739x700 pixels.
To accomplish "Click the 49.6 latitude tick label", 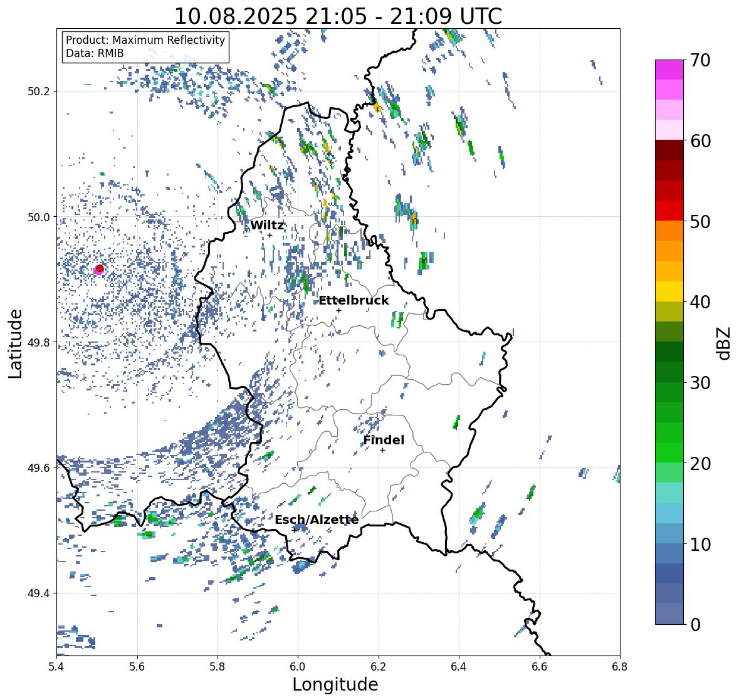I will tap(39, 468).
